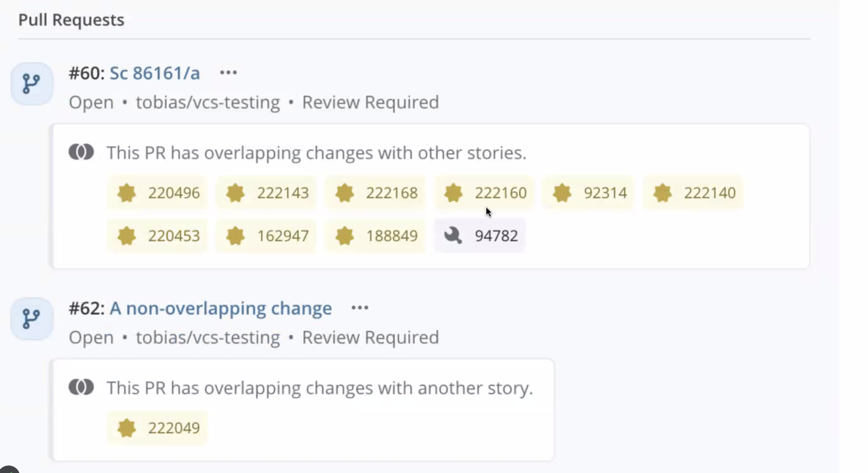Screen dimensions: 868x473
Task: Click story badge 220496
Action: (x=157, y=193)
